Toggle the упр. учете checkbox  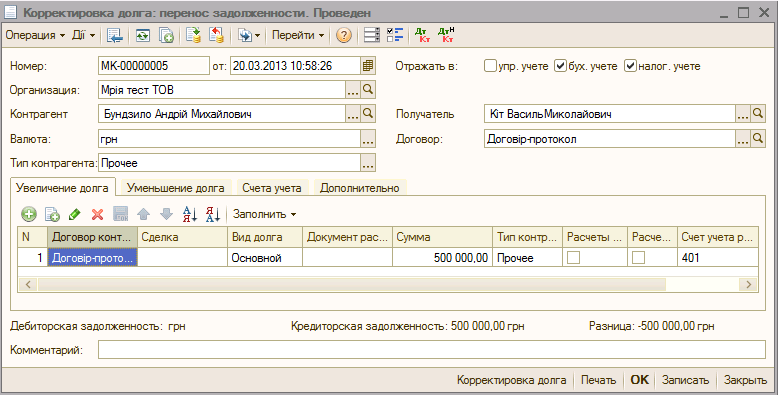490,66
